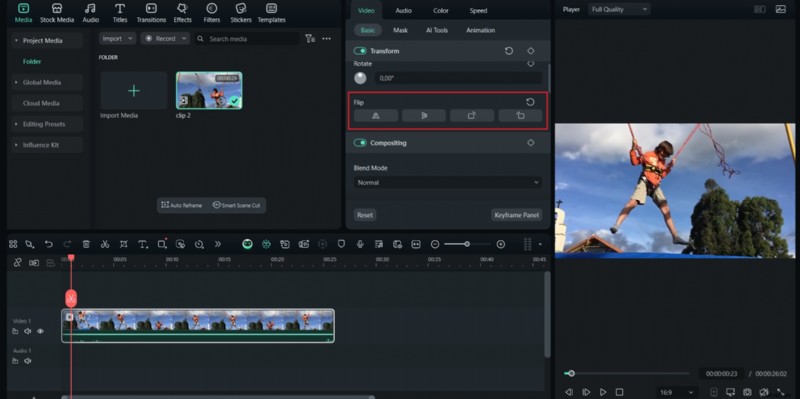Open the Stock Media library
800x399 pixels.
pos(57,13)
